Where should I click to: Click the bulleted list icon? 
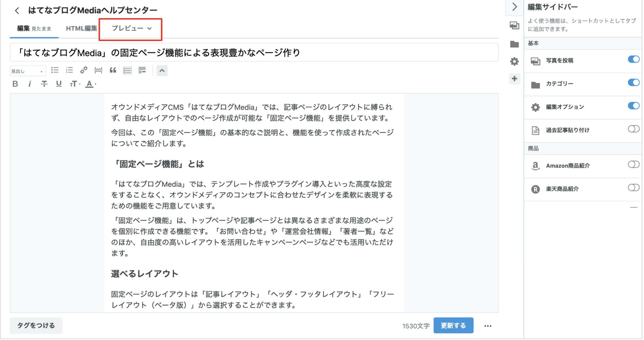tap(55, 70)
